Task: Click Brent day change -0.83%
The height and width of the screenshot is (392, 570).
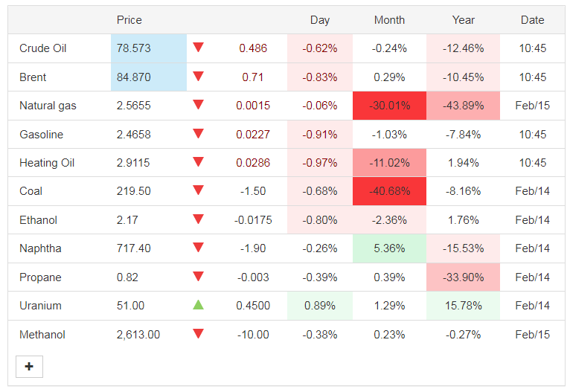Action: point(320,77)
